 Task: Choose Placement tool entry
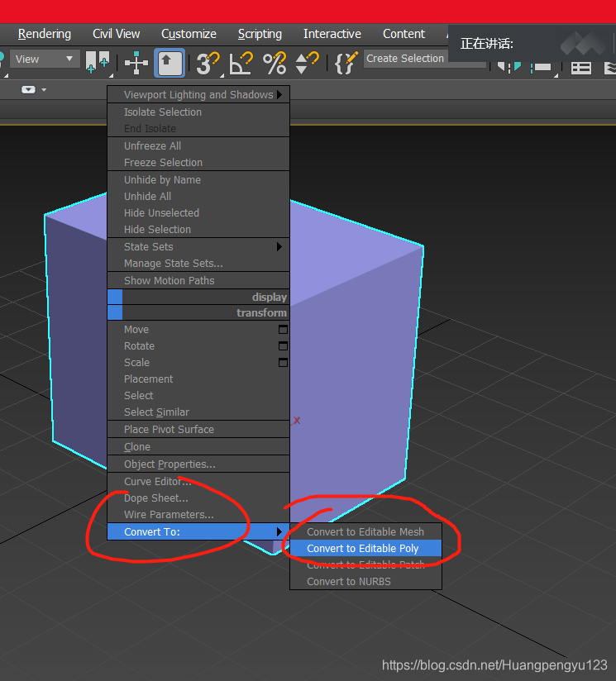(x=198, y=379)
